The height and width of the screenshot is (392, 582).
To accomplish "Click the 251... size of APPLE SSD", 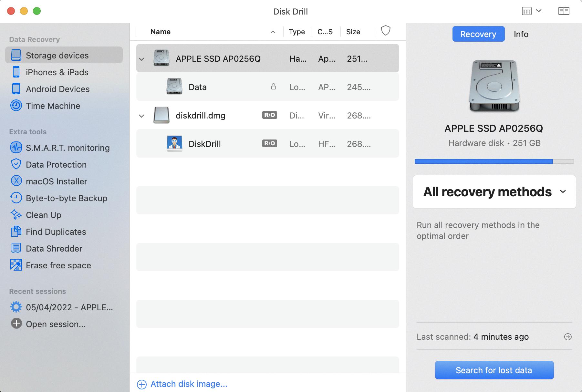I will coord(357,59).
